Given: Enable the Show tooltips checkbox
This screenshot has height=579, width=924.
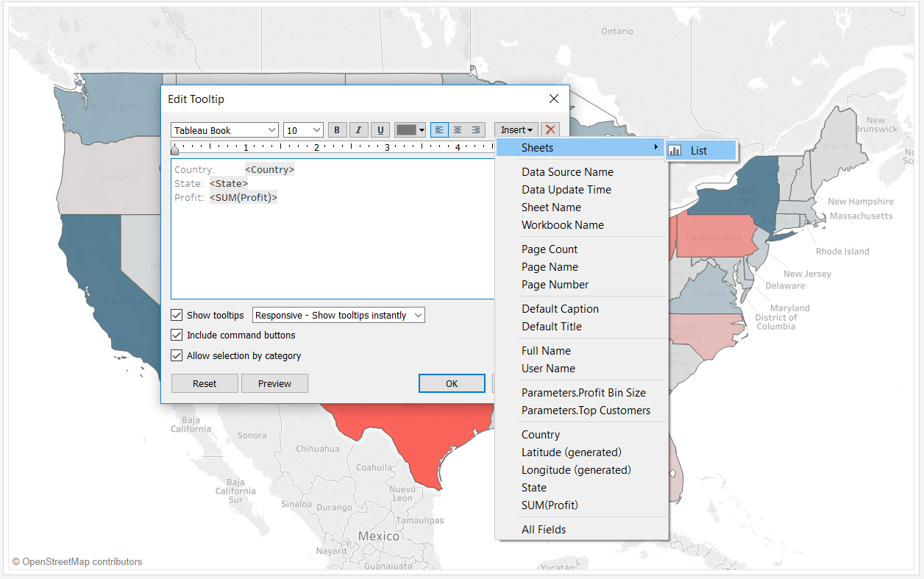Looking at the screenshot, I should click(176, 314).
